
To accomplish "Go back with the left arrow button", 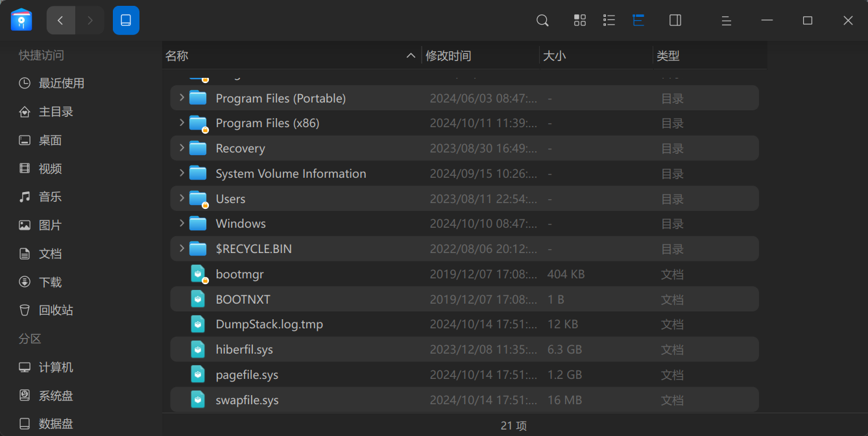I will 61,21.
